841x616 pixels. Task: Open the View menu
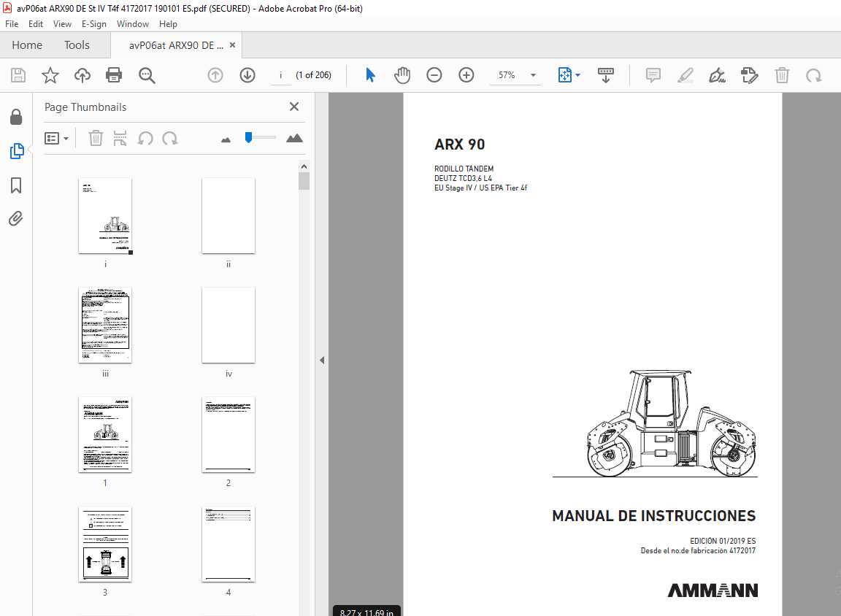62,24
